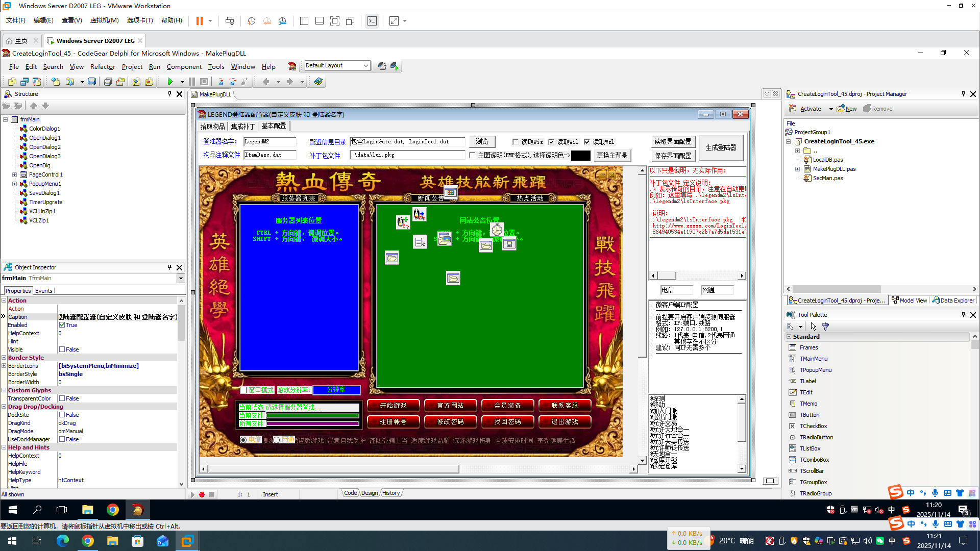This screenshot has width=980, height=551.
Task: Click the green Run button in toolbar
Action: pyautogui.click(x=170, y=82)
